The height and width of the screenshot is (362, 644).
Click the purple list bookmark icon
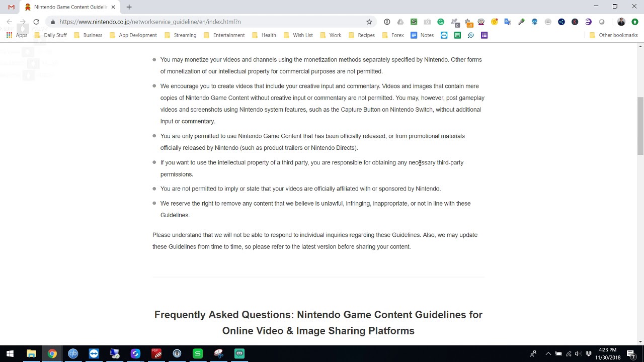[485, 35]
